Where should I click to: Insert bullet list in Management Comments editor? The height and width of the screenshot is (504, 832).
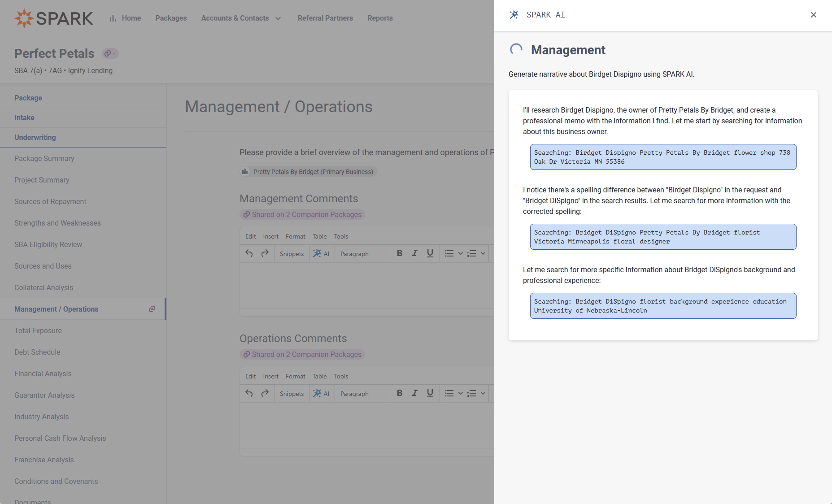point(449,253)
